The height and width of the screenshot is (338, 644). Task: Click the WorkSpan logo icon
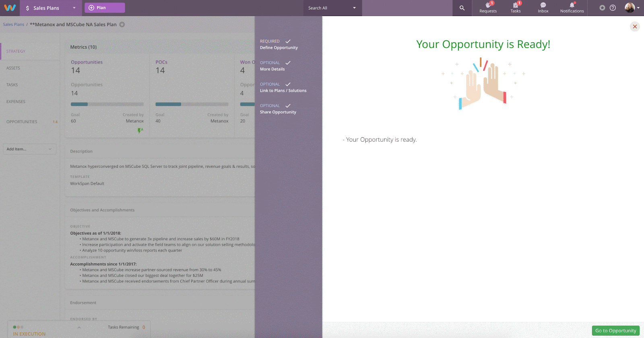(10, 8)
